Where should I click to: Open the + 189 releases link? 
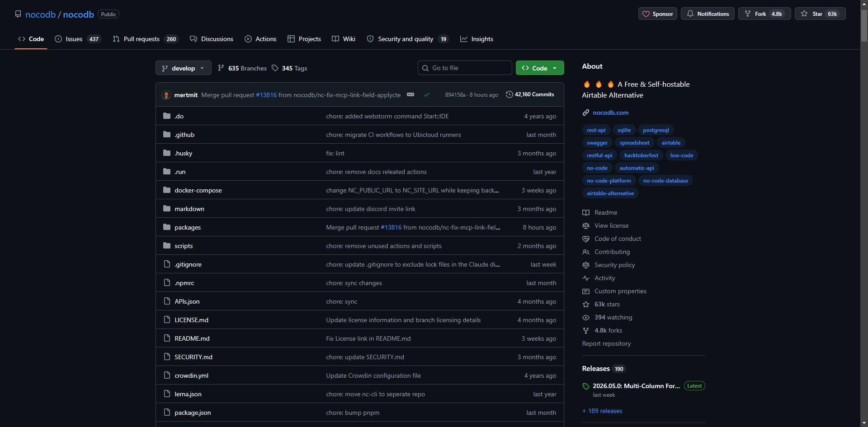(x=602, y=411)
